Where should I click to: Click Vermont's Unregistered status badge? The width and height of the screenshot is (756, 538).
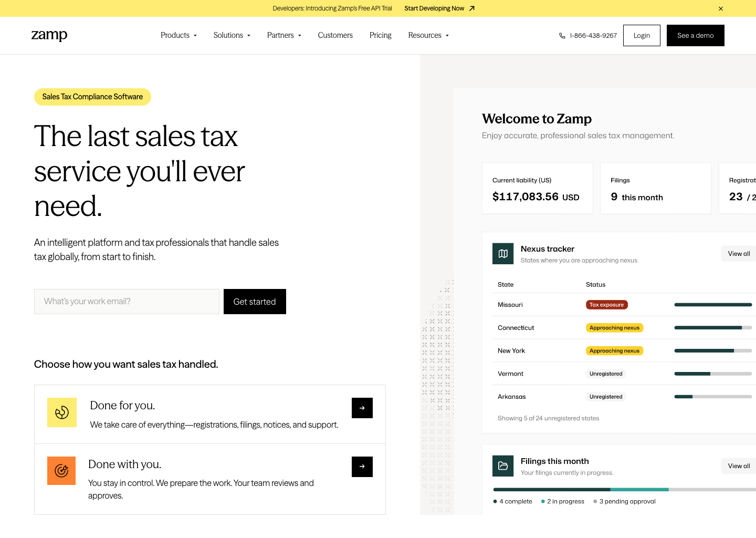606,374
